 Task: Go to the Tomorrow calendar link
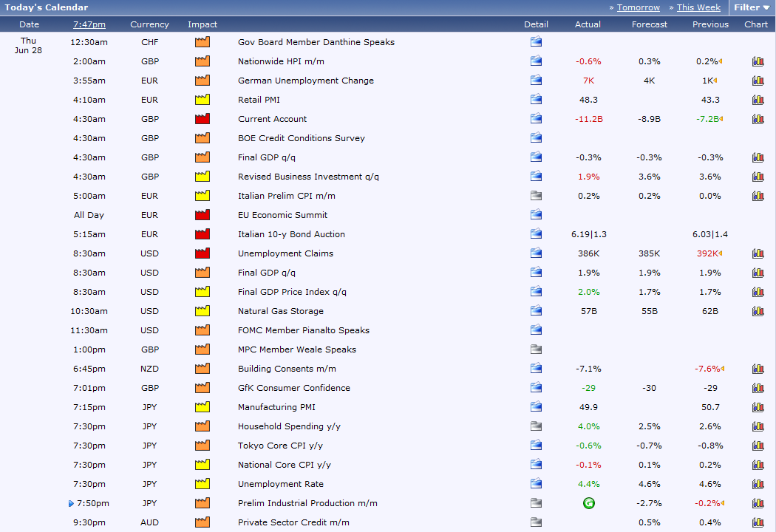638,7
